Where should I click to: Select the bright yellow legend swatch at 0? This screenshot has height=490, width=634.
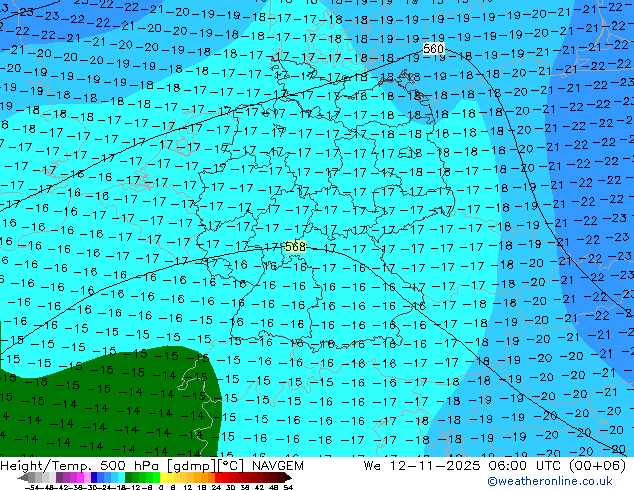(163, 477)
